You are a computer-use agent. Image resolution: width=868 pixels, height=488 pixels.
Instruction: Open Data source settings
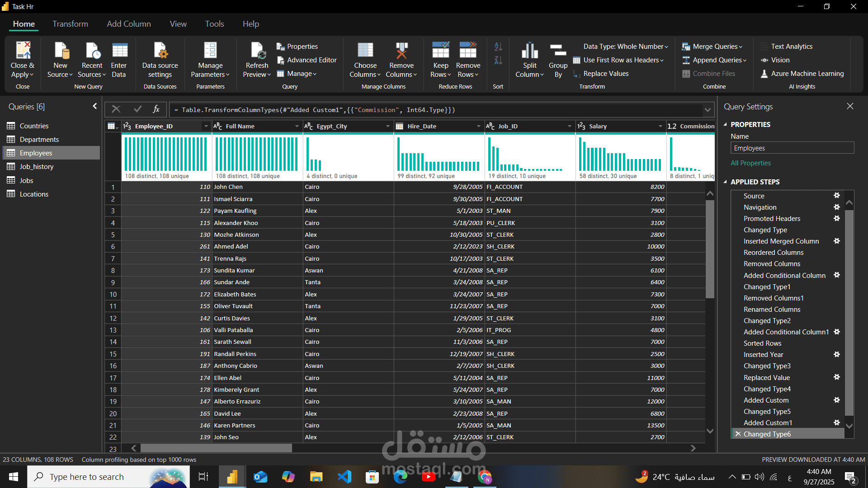pos(160,51)
